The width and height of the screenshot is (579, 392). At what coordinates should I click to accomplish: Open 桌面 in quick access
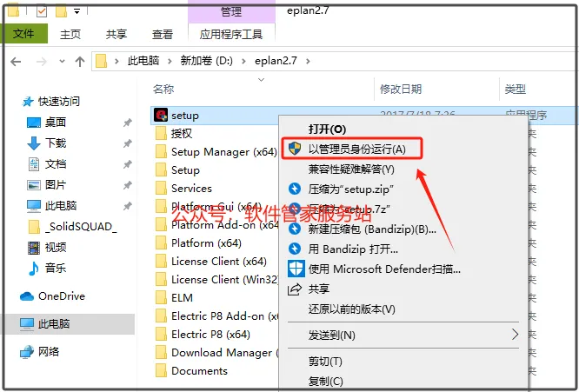click(x=56, y=122)
